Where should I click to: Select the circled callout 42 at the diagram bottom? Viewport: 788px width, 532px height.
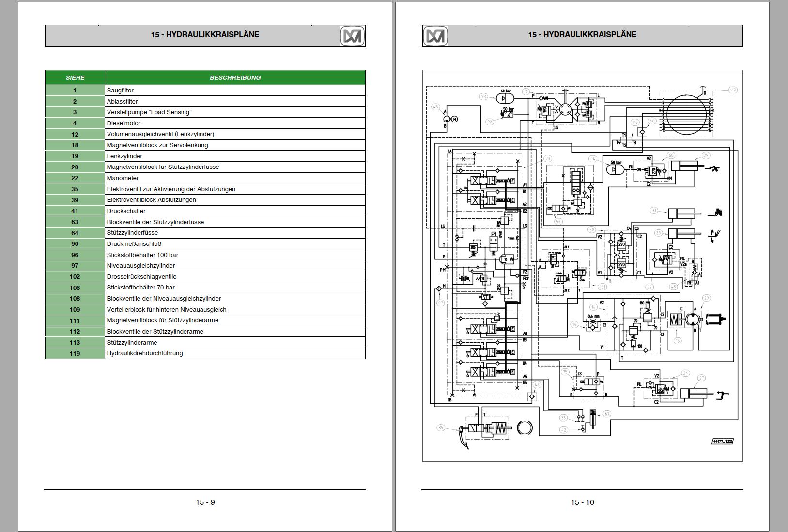click(x=564, y=429)
